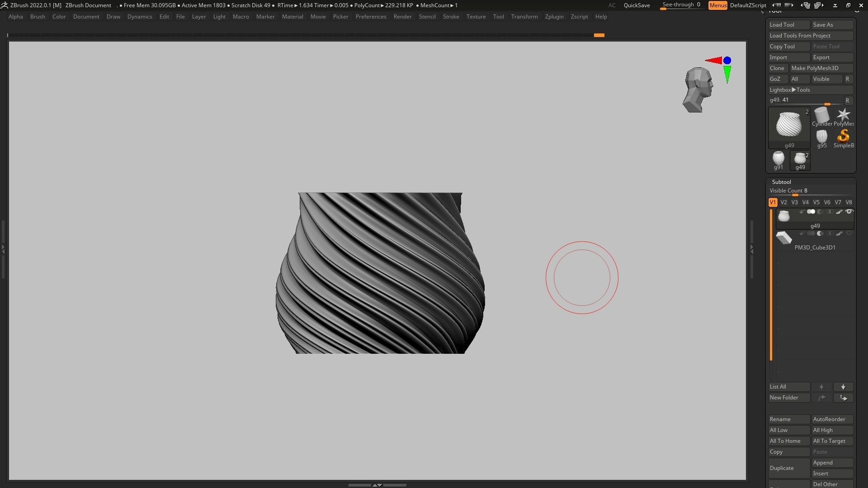The image size is (868, 488).
Task: Click the paintbrush polypaint icon on g49
Action: click(x=839, y=212)
